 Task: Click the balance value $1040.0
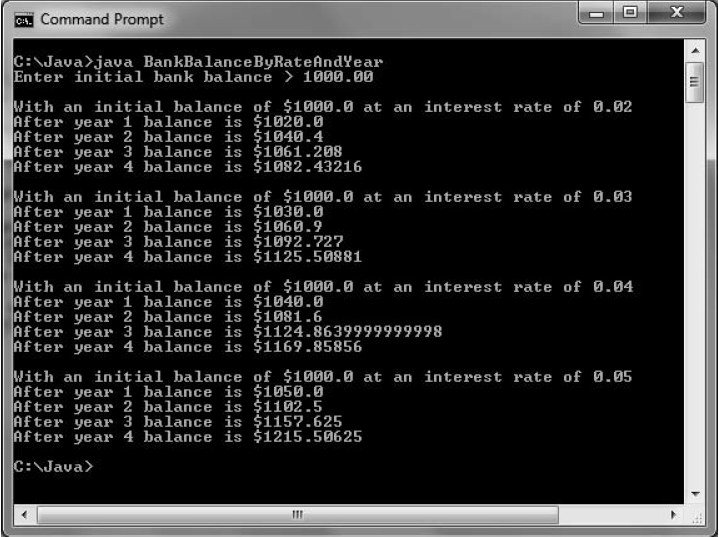tap(288, 302)
